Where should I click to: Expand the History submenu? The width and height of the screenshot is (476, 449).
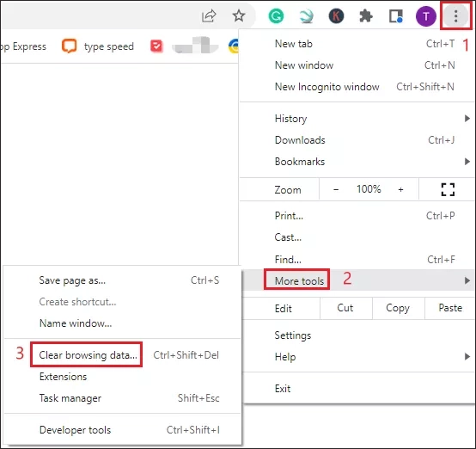[x=357, y=118]
